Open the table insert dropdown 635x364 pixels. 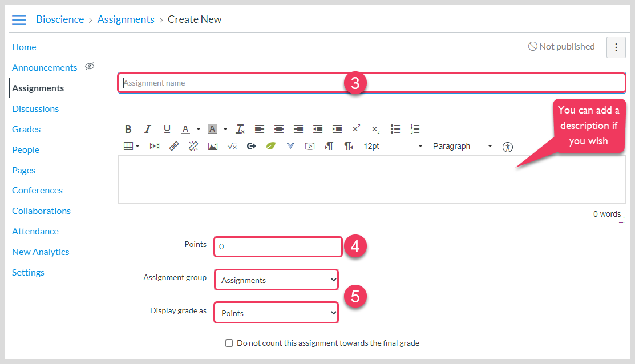coord(131,146)
